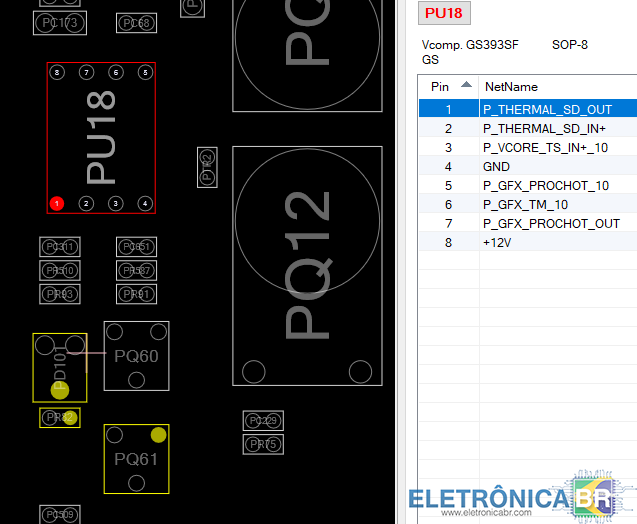Select the large PQ12 component

point(308,265)
